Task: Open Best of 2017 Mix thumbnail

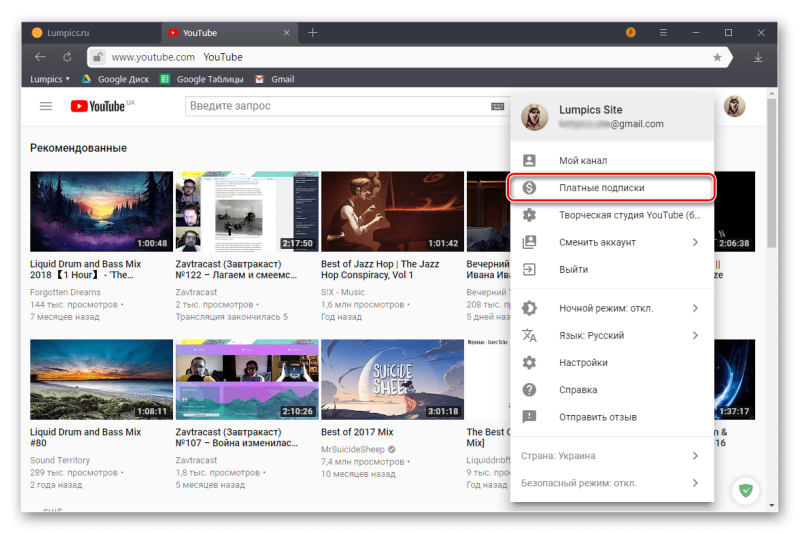Action: click(392, 379)
